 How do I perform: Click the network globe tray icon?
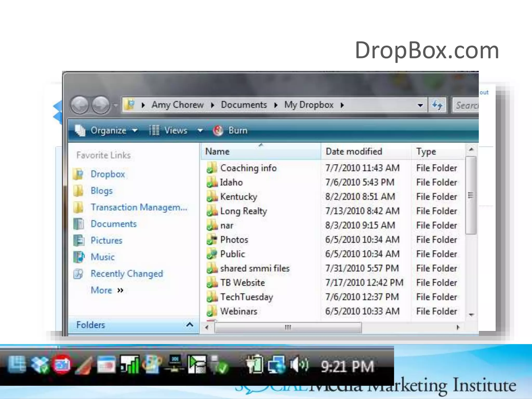(x=277, y=365)
